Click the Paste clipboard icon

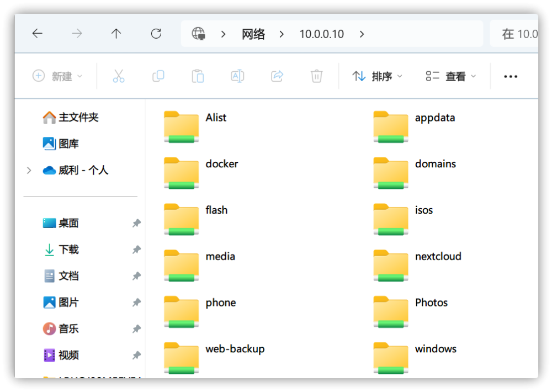[x=198, y=76]
